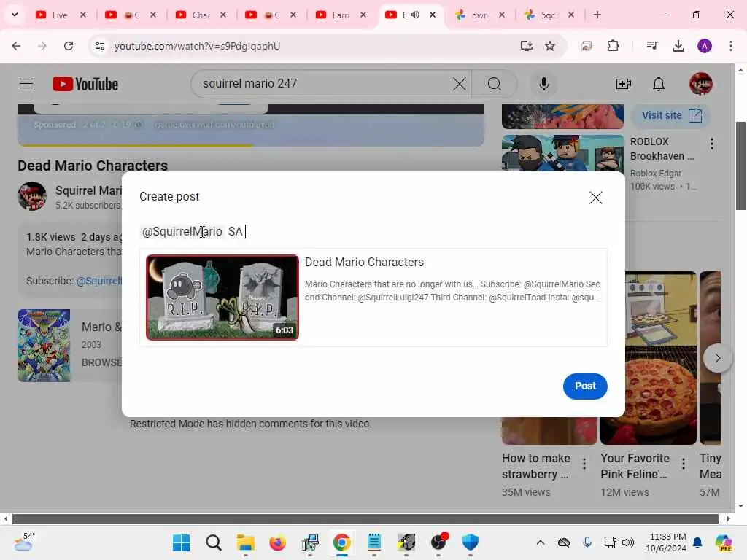747x560 pixels.
Task: Open Chrome profile avatar A
Action: pyautogui.click(x=704, y=46)
